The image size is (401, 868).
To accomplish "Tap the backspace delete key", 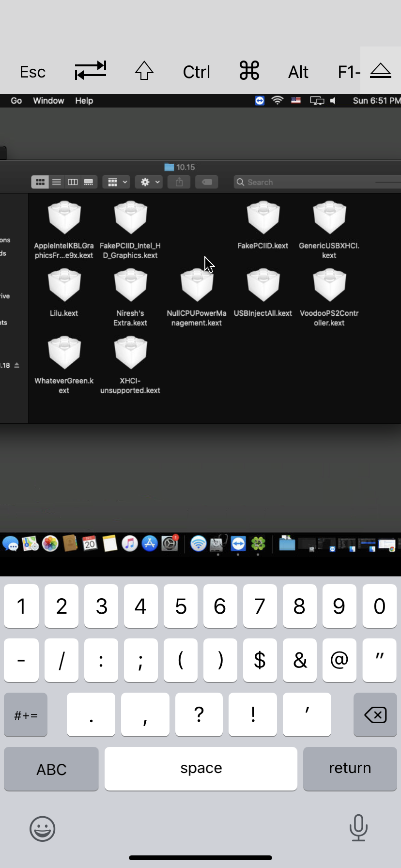I will (x=375, y=714).
